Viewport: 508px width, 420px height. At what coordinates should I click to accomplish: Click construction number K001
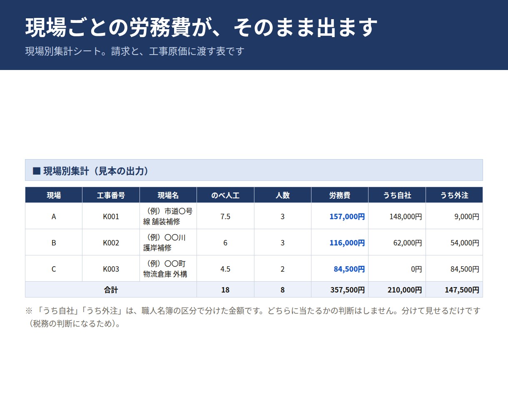click(x=111, y=216)
